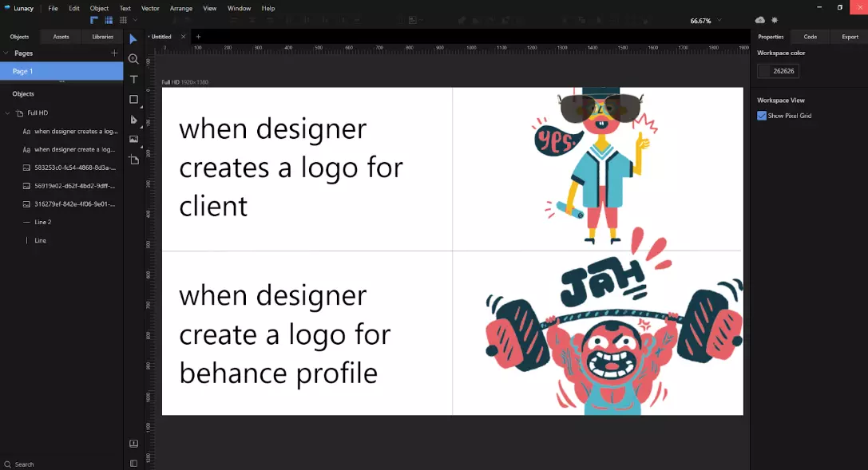Click the Lunacy app logo
868x470 pixels.
click(7, 8)
